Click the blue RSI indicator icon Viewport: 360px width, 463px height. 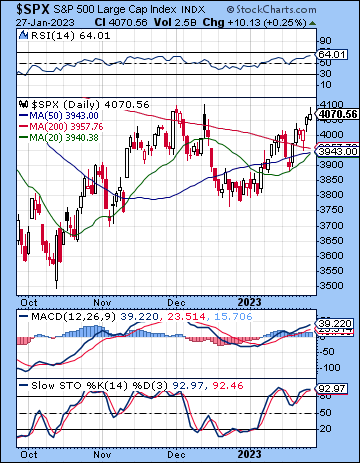(x=24, y=35)
